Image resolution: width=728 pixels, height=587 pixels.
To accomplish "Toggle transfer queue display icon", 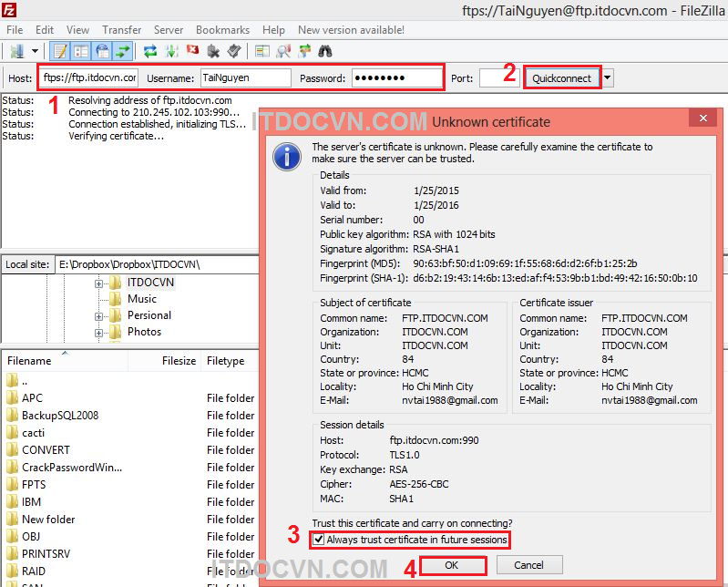I will tap(122, 51).
